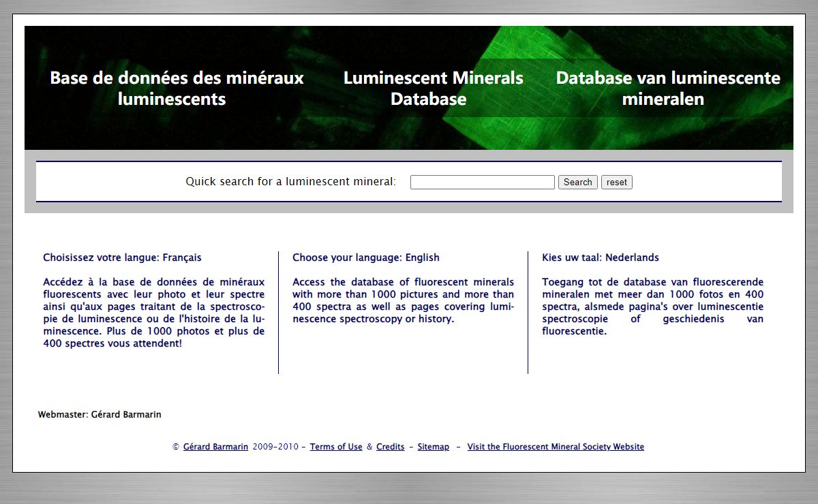Click the reset button
818x504 pixels.
(616, 182)
